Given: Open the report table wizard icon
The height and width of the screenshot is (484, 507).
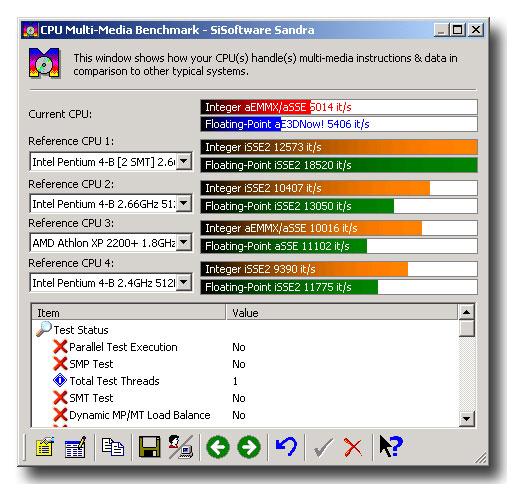Looking at the screenshot, I should (75, 447).
